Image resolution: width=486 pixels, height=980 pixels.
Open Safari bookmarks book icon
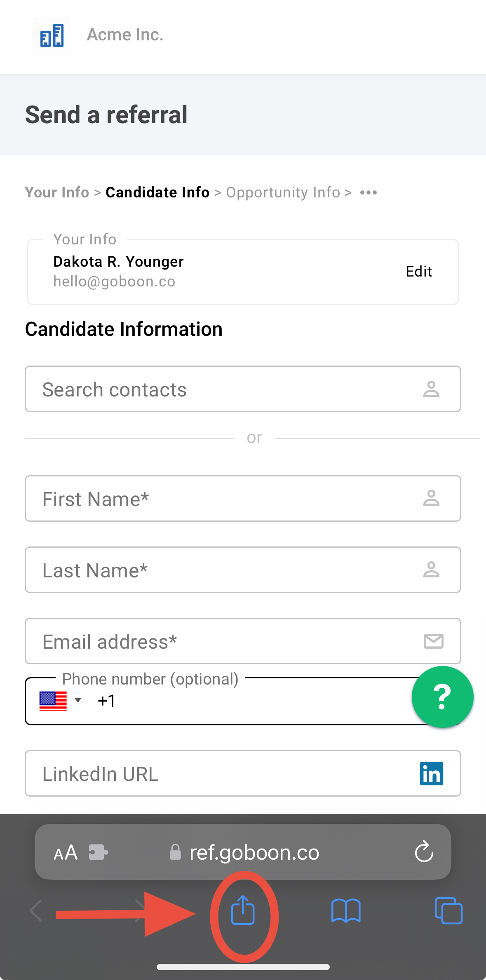[346, 911]
